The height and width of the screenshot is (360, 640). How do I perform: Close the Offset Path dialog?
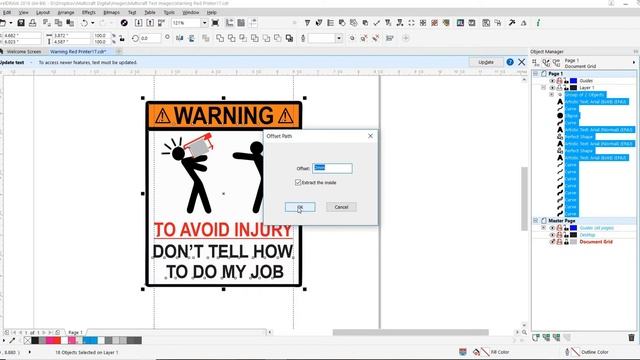[370, 136]
